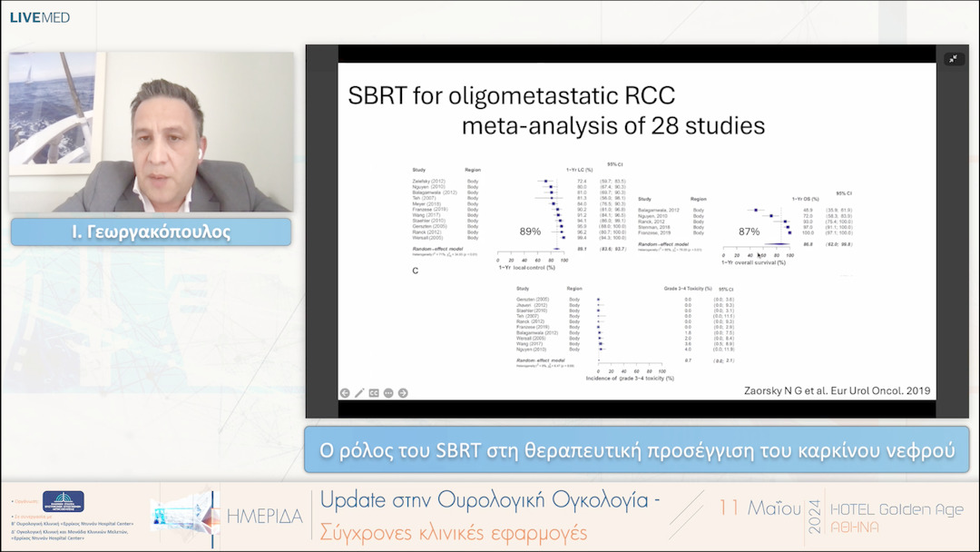This screenshot has height=552, width=980.
Task: Click the speaker name label Ι. Γεωργακόπουλος
Action: tap(152, 232)
